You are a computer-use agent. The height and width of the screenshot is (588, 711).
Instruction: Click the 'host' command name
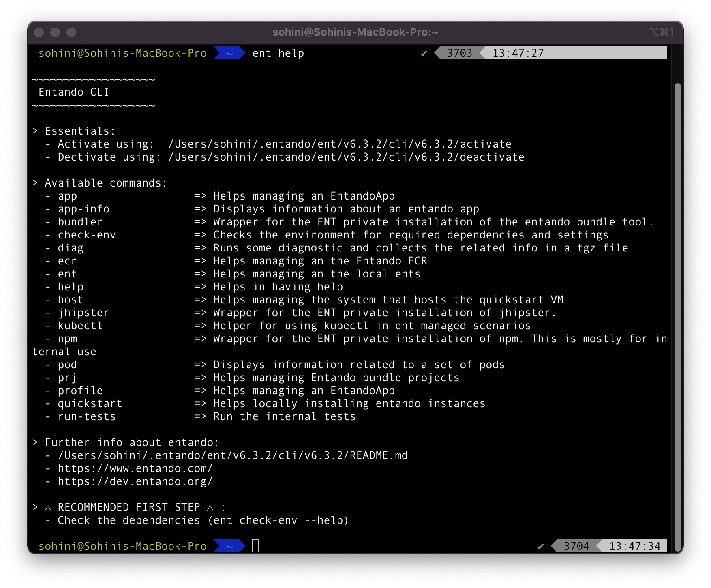[x=71, y=300]
